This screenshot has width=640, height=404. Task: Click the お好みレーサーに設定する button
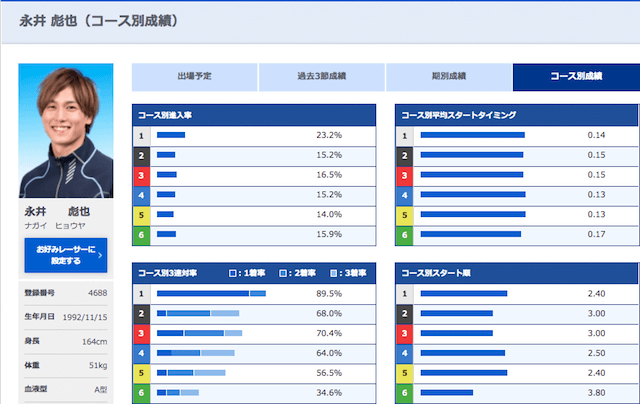click(x=66, y=255)
